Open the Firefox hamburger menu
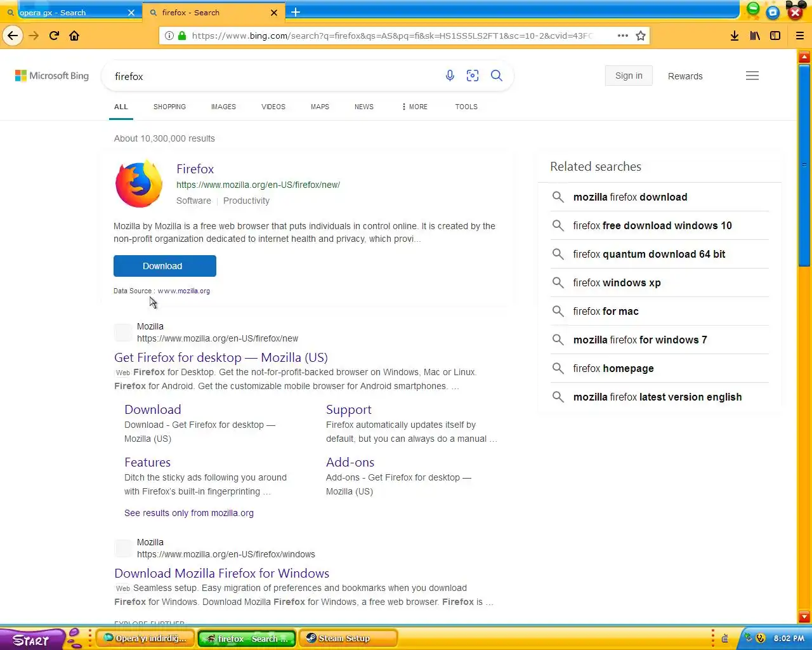 point(800,36)
